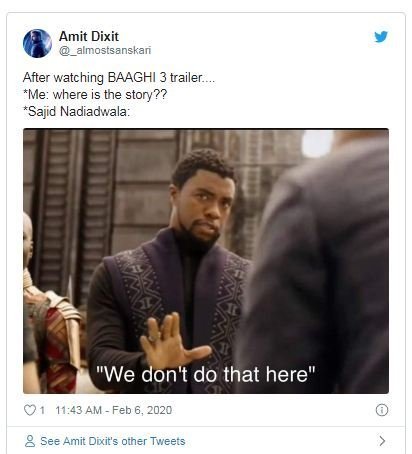Click the person icon beside other Tweets

30,441
